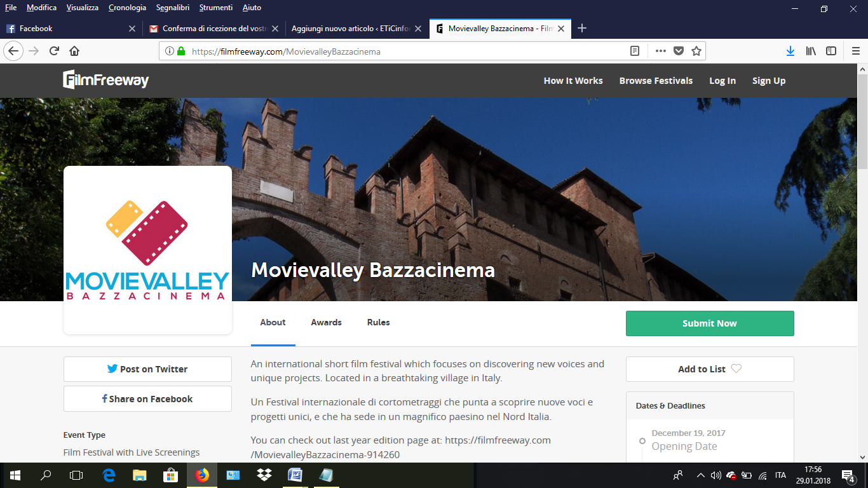Open Windows Start menu
Image resolution: width=868 pixels, height=488 pixels.
click(15, 475)
